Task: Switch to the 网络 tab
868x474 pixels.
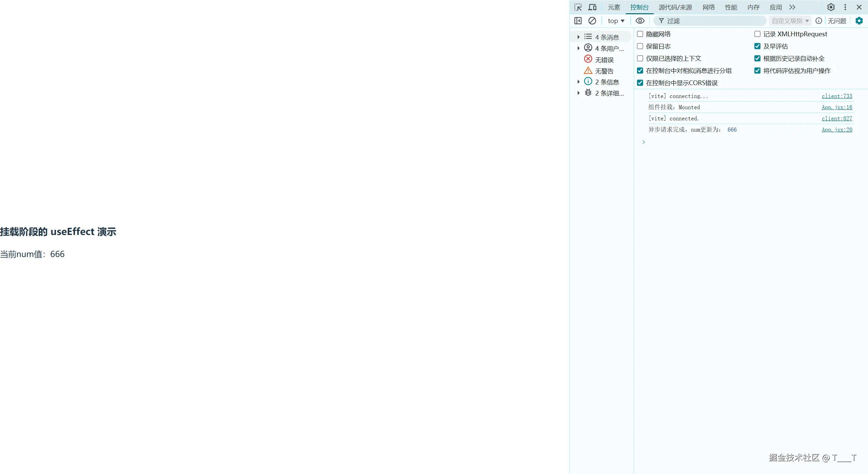Action: coord(709,7)
